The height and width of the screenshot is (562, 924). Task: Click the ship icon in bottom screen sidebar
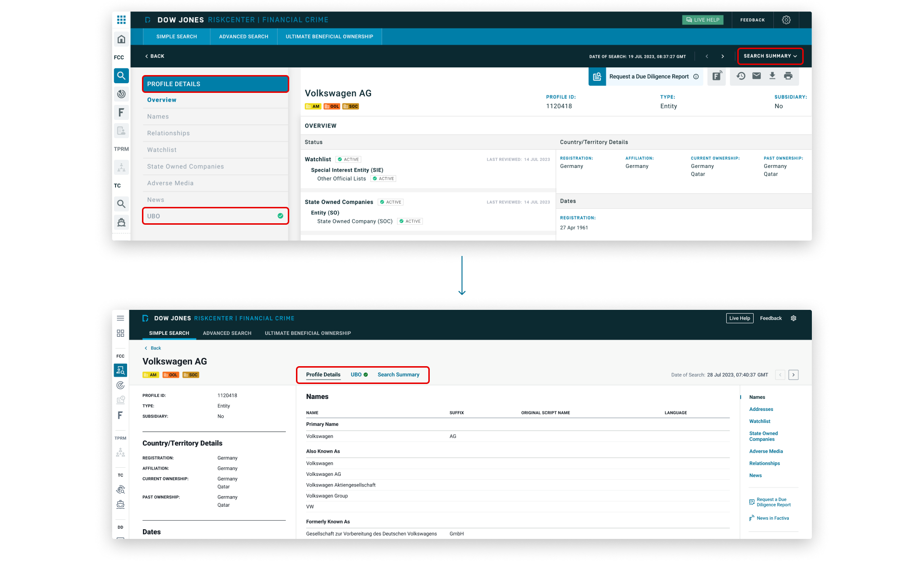point(120,504)
